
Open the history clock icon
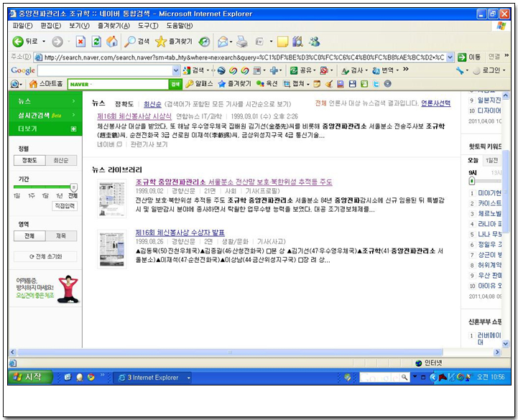(x=205, y=42)
